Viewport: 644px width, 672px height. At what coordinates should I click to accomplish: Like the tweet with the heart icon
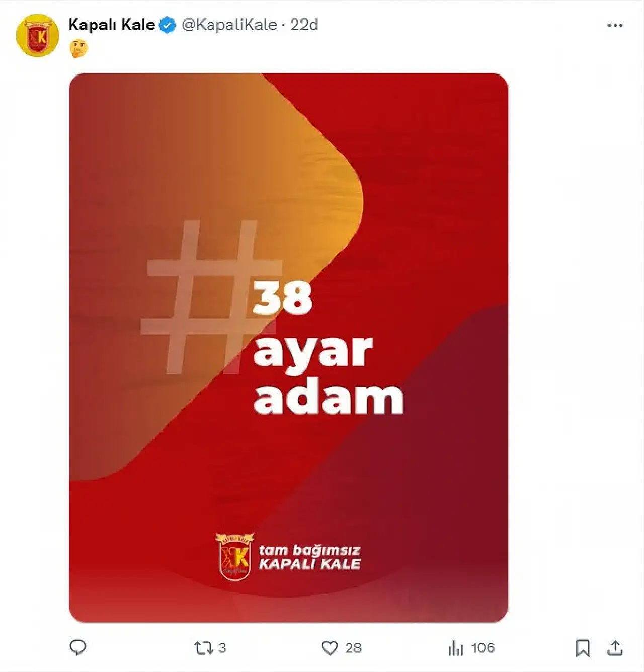pos(330,648)
